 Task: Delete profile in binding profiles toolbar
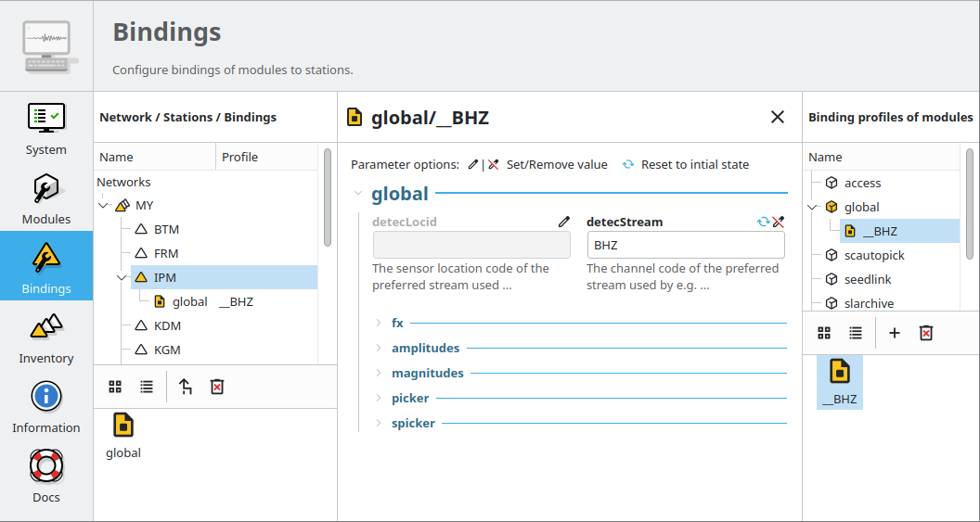[925, 333]
